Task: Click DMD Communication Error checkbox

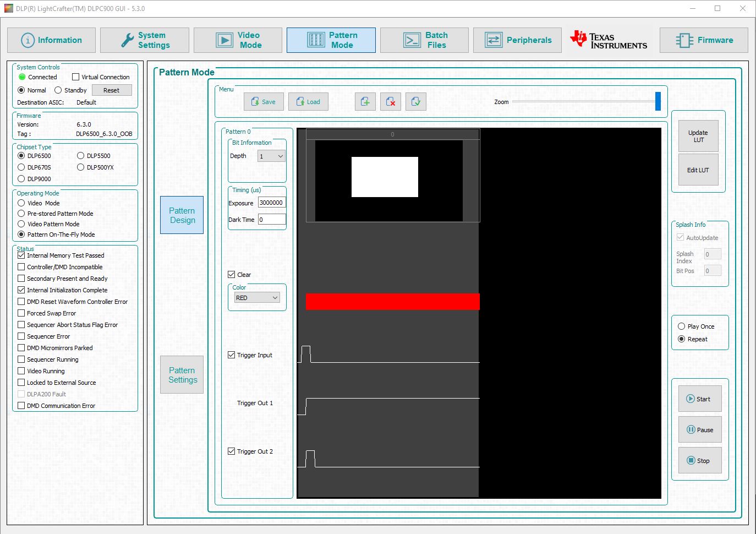Action: pos(21,406)
